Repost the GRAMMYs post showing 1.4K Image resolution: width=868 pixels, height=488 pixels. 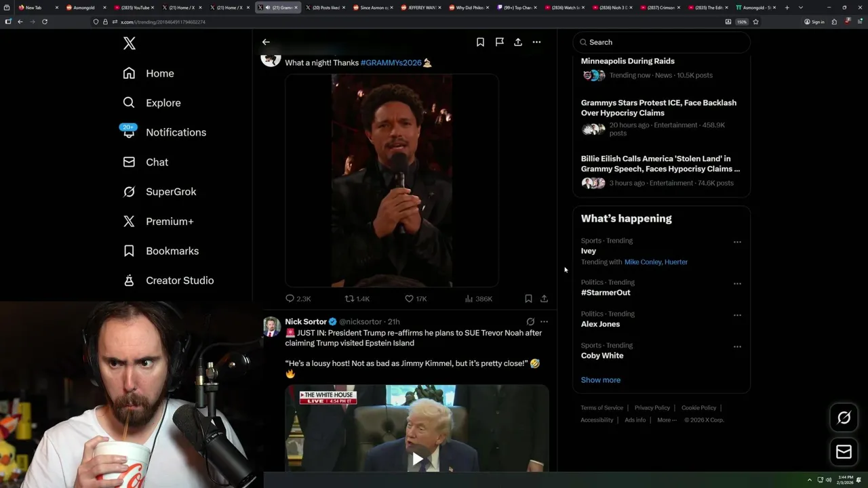357,299
